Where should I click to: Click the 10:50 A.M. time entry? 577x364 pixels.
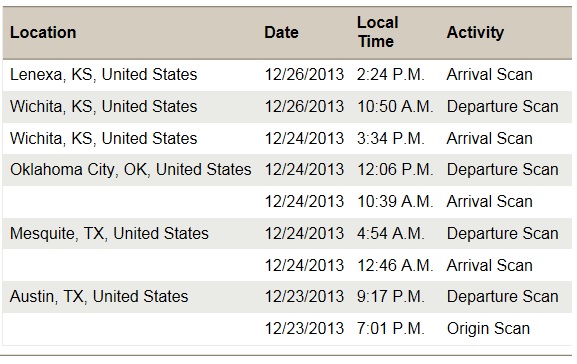click(395, 107)
